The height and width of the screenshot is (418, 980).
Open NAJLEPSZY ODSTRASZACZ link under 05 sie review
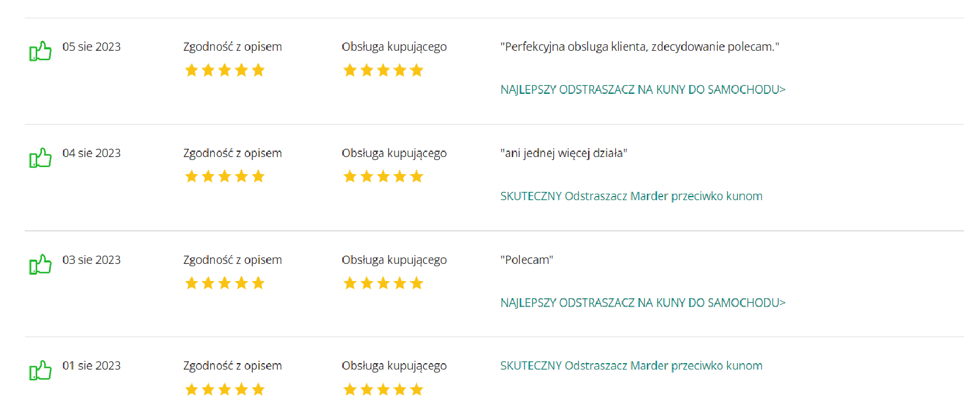(x=643, y=89)
